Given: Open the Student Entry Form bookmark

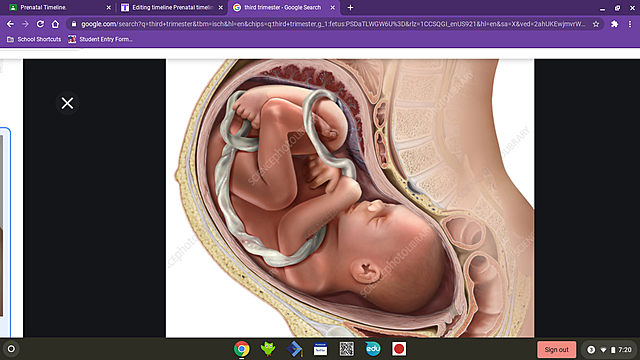Looking at the screenshot, I should point(100,39).
